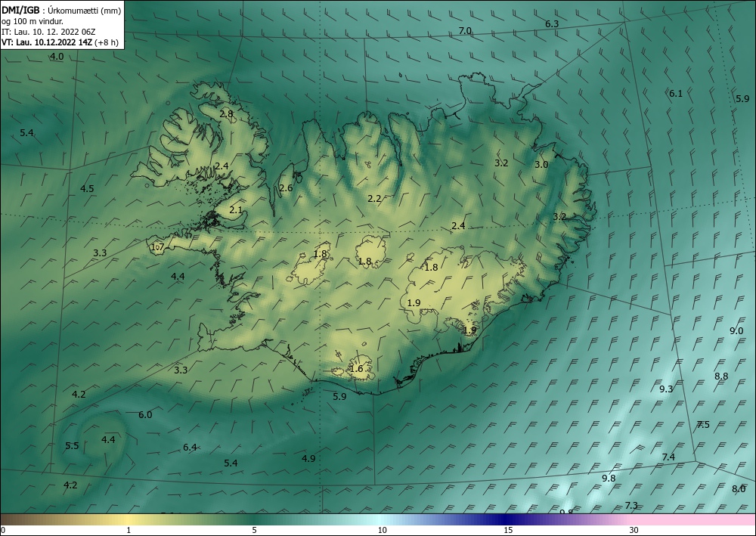Click the initial time 'IT: Lau. 10. 12. 2022 06Z'
Viewport: 756px width, 536px height.
pyautogui.click(x=48, y=32)
